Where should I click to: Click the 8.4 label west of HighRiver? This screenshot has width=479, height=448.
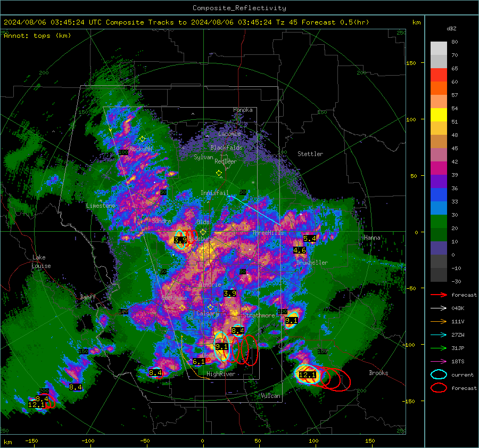(155, 373)
